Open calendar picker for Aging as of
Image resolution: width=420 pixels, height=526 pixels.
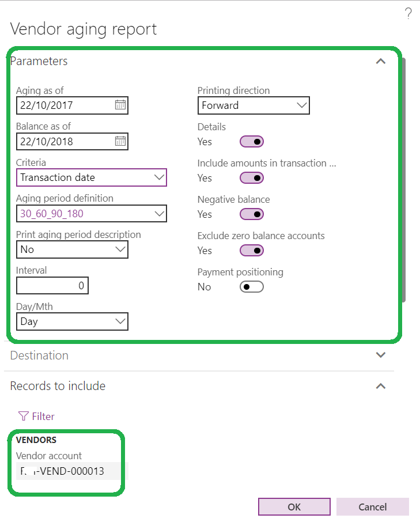click(x=120, y=105)
